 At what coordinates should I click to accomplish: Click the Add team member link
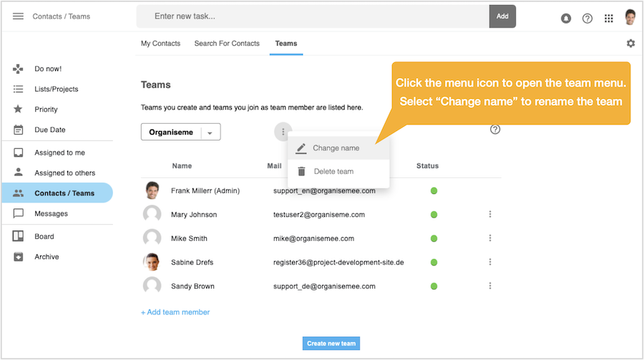(175, 312)
